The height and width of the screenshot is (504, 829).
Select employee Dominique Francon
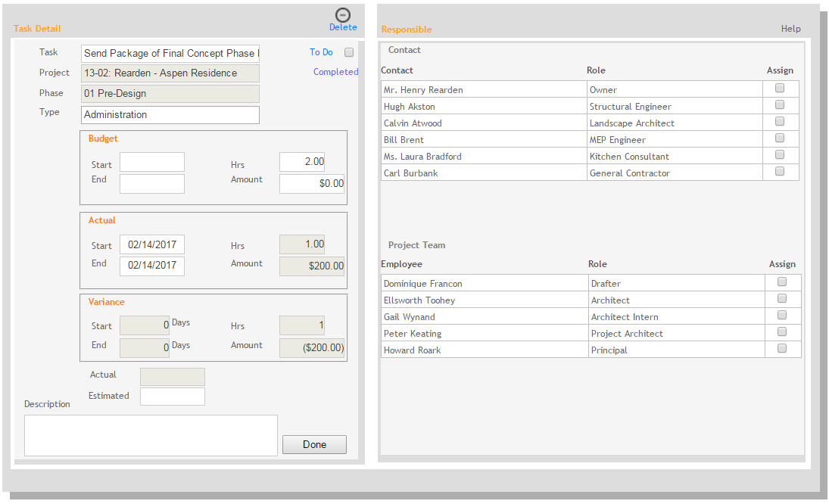pos(423,284)
